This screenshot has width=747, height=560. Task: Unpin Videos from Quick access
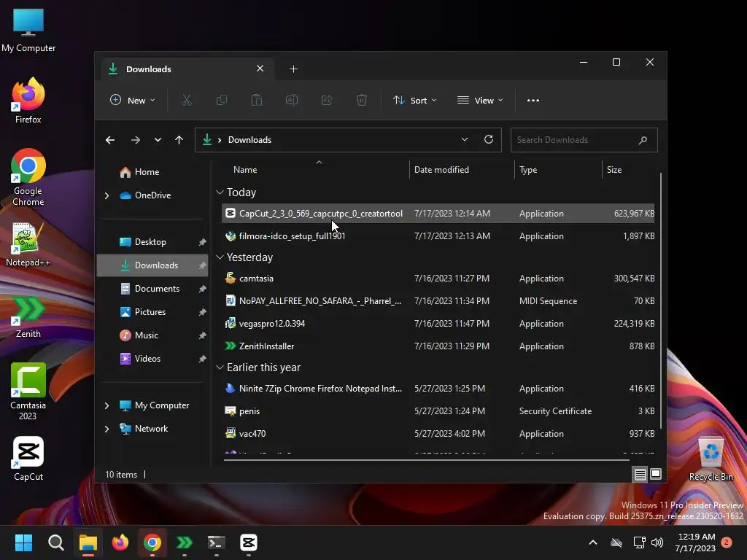coord(202,359)
